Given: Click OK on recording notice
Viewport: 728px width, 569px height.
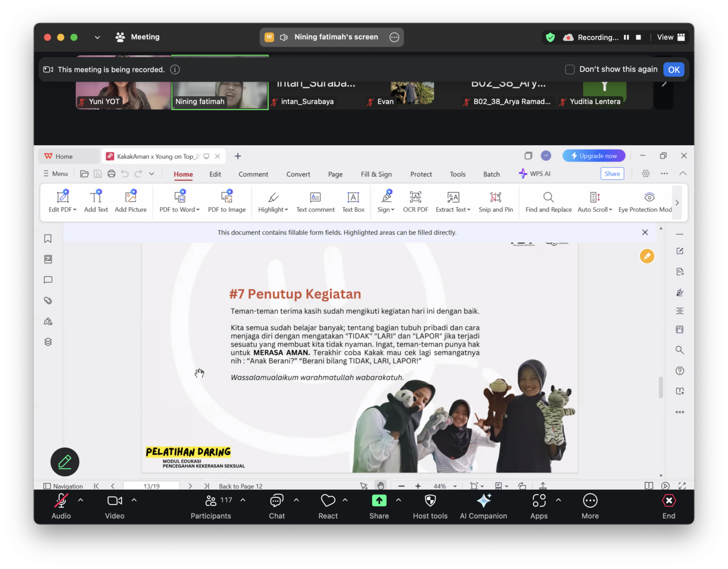Looking at the screenshot, I should coord(674,69).
